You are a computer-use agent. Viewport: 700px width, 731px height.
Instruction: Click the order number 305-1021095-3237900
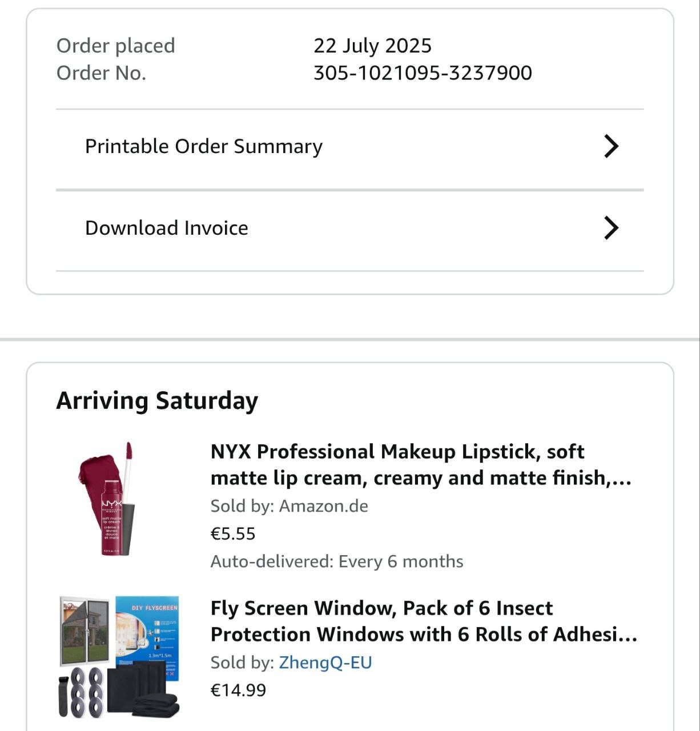coord(423,73)
